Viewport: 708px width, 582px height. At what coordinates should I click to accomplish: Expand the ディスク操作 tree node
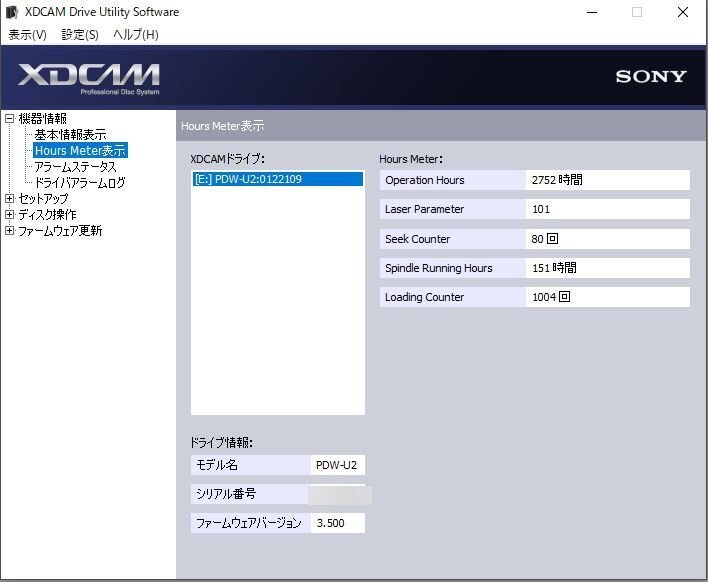point(9,214)
